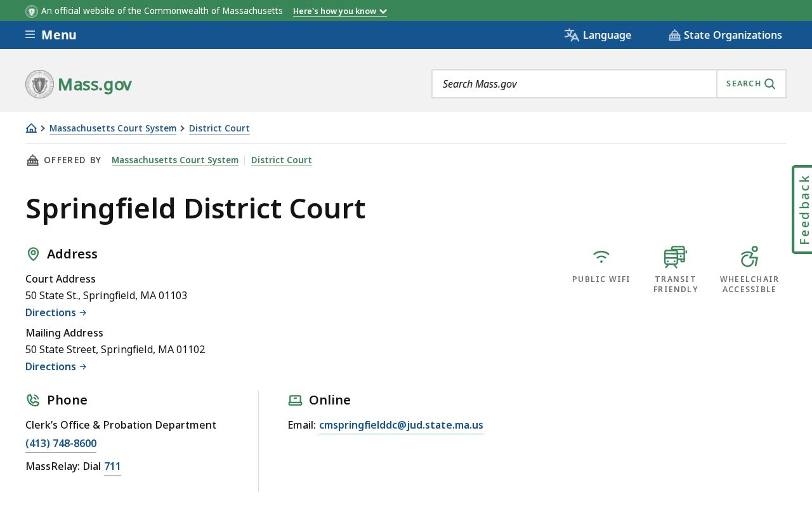Click the Search Mass.gov input field
The height and width of the screenshot is (508, 812).
[574, 84]
